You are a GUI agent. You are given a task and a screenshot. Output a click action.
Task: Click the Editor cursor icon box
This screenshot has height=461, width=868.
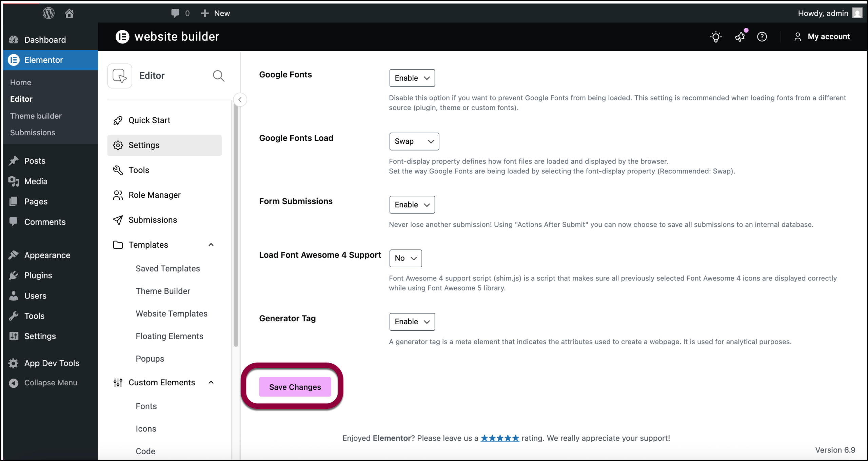pos(120,76)
